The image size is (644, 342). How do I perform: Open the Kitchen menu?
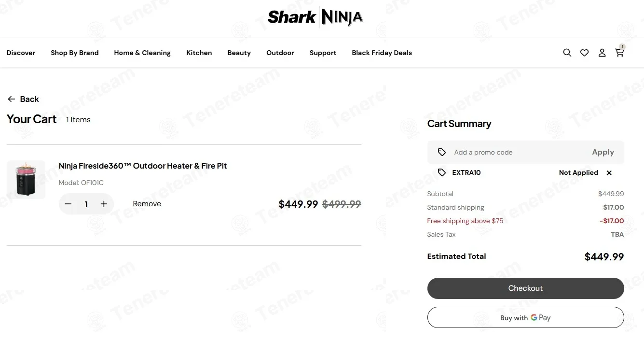tap(199, 53)
